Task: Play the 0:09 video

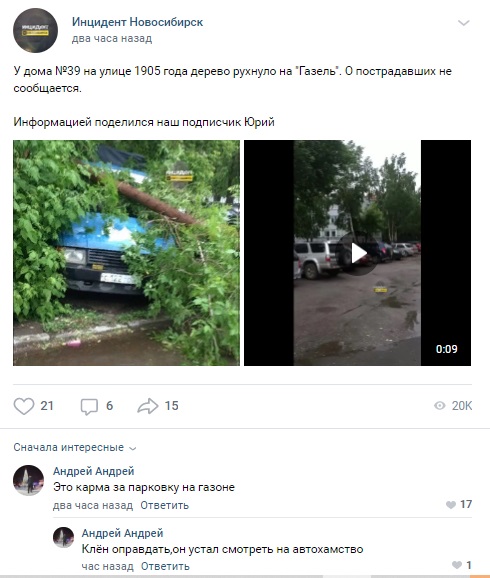Action: [357, 253]
